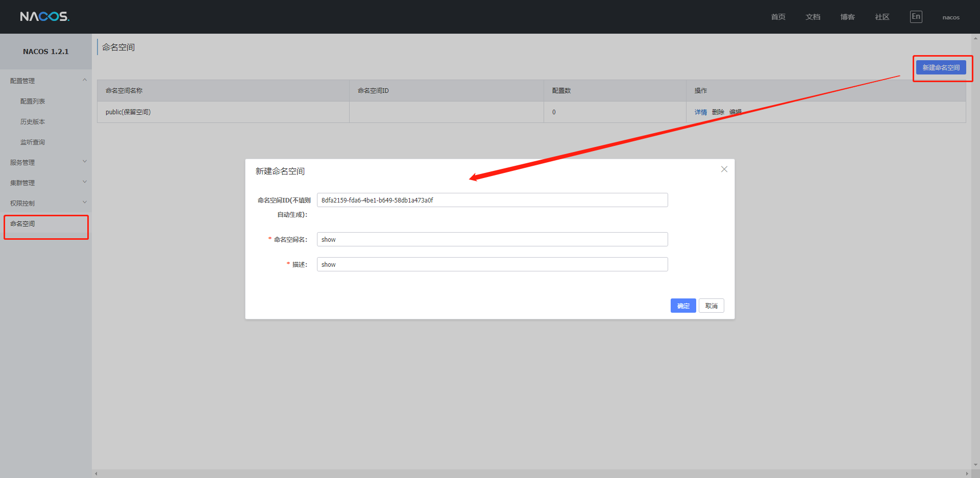Screen dimensions: 980x478
Task: Click the 配置数 column header
Action: [x=615, y=91]
